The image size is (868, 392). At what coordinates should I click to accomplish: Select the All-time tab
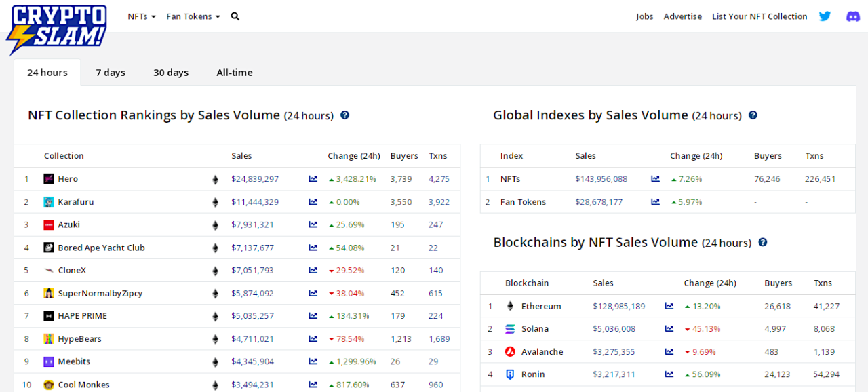coord(234,72)
